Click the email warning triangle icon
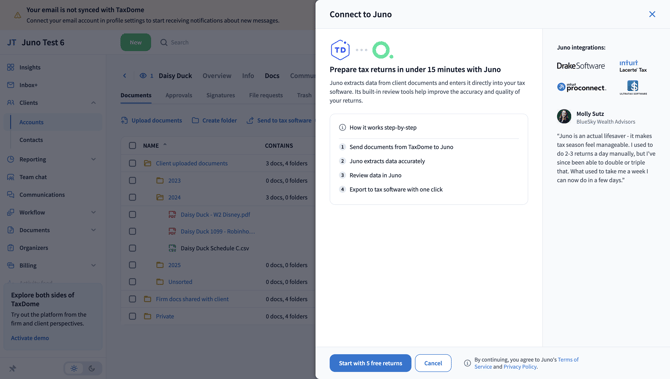 point(18,15)
